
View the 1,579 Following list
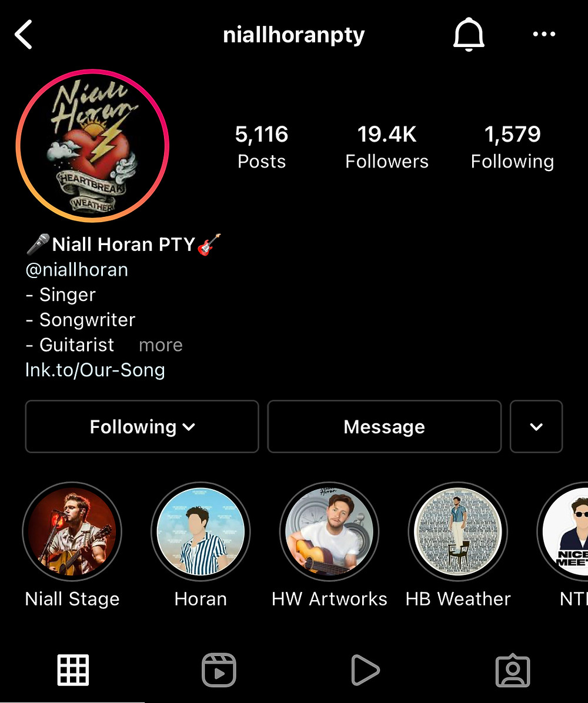coord(512,147)
